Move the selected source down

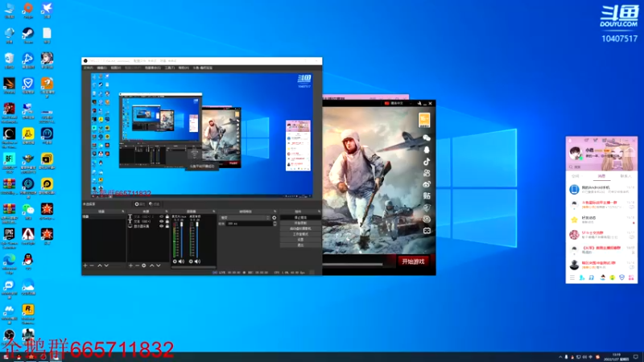(158, 265)
